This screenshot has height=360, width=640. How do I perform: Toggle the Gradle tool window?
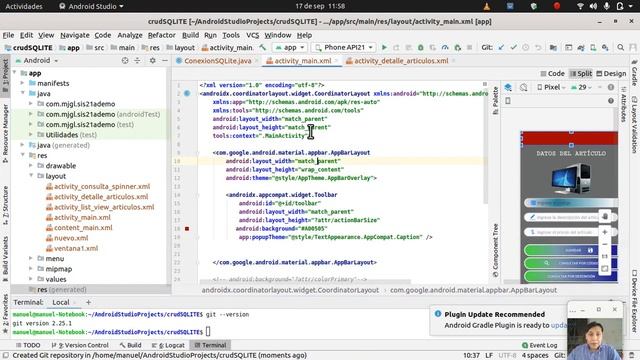[634, 73]
